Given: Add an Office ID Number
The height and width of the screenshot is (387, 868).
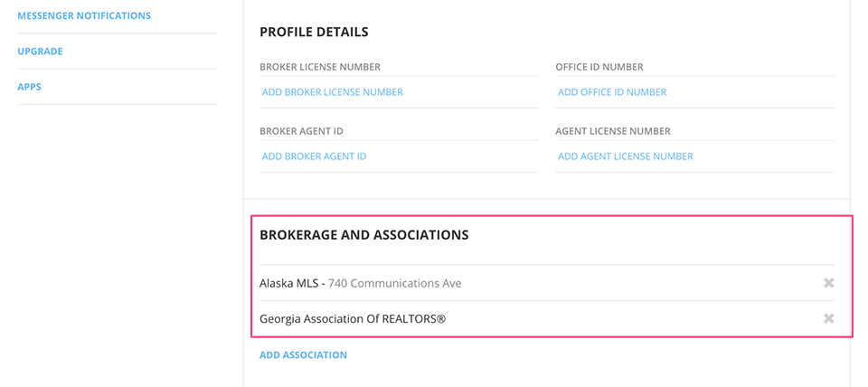Looking at the screenshot, I should coord(612,92).
